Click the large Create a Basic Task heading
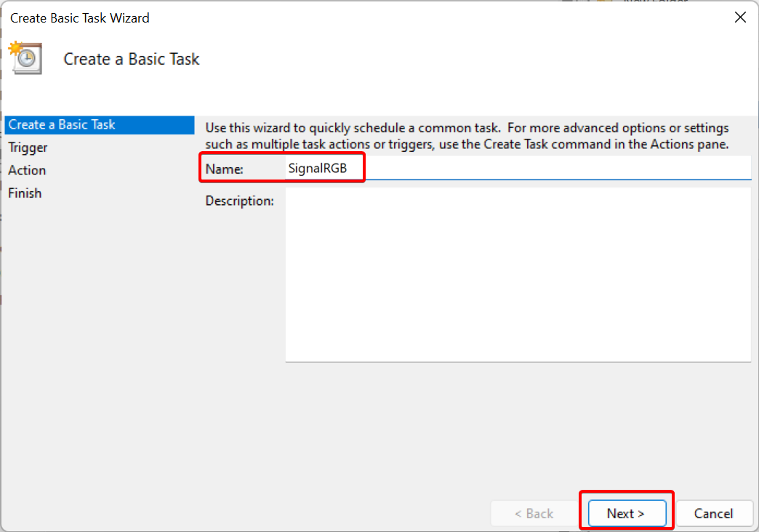The width and height of the screenshot is (759, 532). [x=132, y=60]
